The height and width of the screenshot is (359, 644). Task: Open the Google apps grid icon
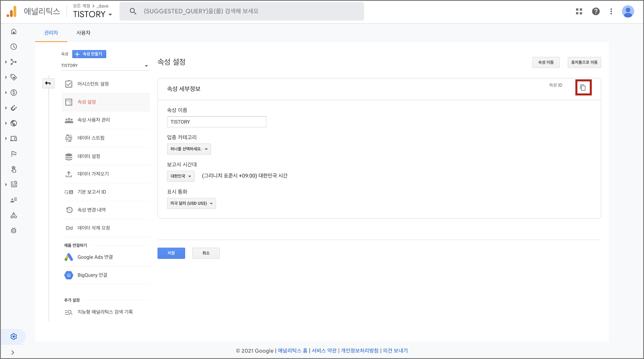579,11
